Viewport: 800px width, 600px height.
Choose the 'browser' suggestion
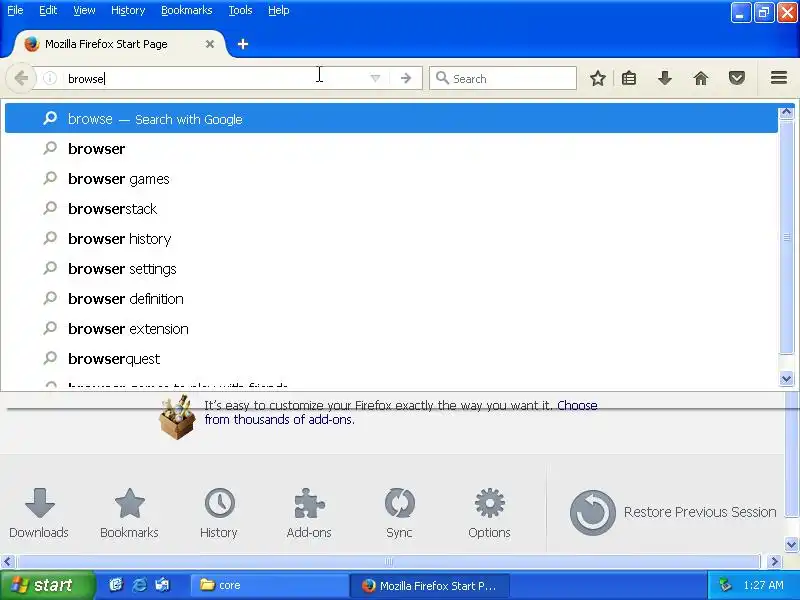click(x=391, y=149)
